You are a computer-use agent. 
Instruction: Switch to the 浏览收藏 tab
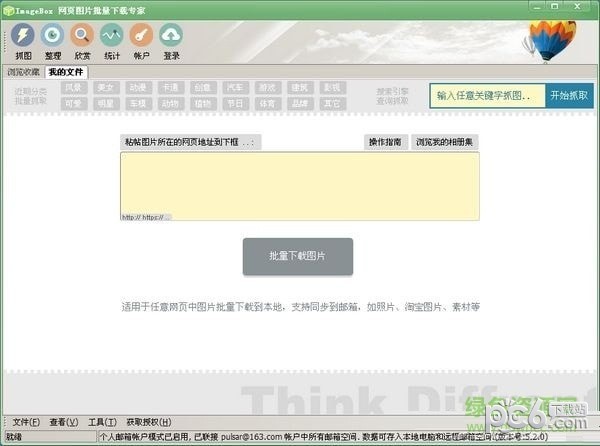[24, 72]
